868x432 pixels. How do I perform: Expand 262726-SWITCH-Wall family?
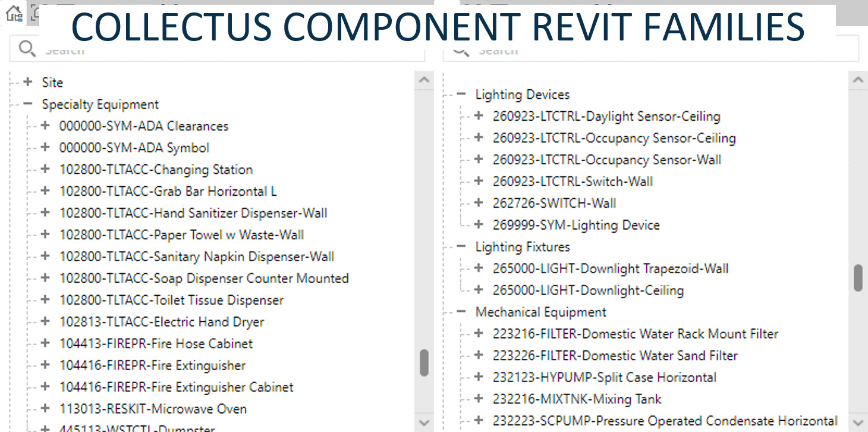pyautogui.click(x=479, y=203)
